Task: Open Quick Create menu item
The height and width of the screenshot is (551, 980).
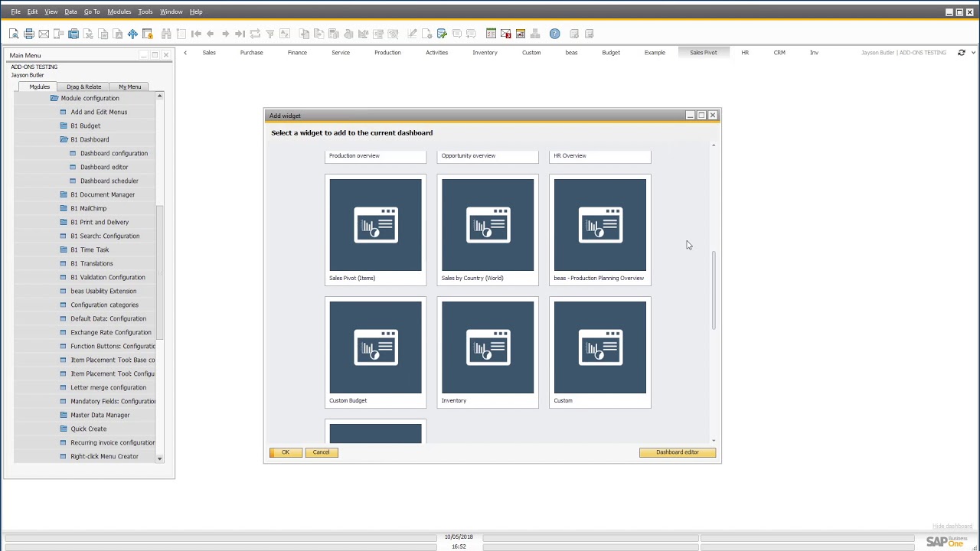Action: (x=89, y=429)
